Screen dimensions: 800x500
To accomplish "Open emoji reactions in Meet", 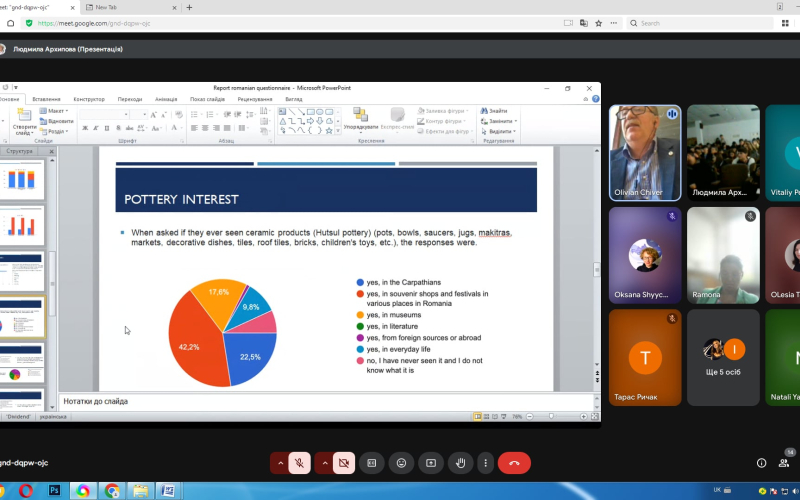I will [x=402, y=463].
